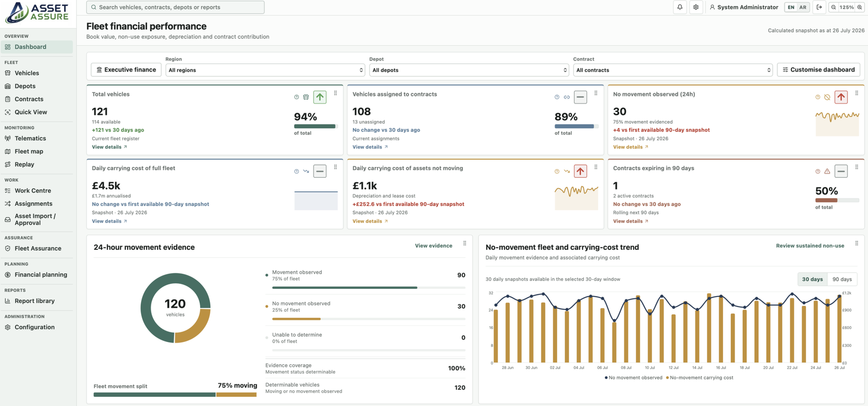The height and width of the screenshot is (406, 868).
Task: Open Quick View
Action: [x=37, y=112]
